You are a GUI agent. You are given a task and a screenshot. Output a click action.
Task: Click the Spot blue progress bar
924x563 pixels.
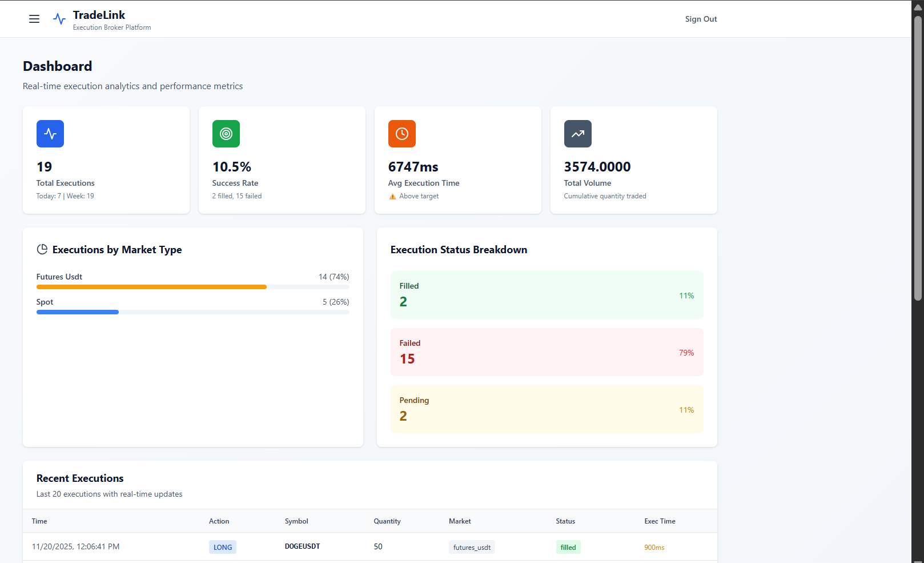pyautogui.click(x=77, y=312)
